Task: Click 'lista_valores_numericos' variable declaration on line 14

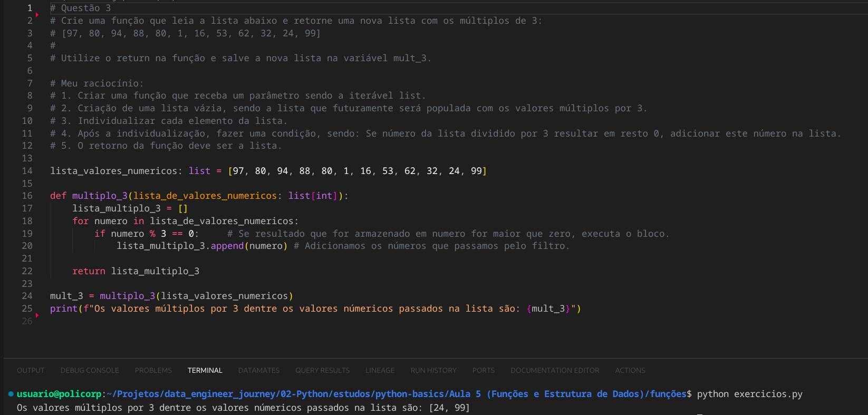Action: (114, 171)
